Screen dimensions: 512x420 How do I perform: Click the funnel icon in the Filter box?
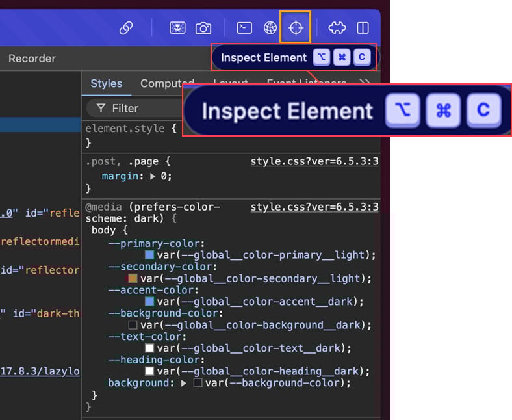pos(101,108)
